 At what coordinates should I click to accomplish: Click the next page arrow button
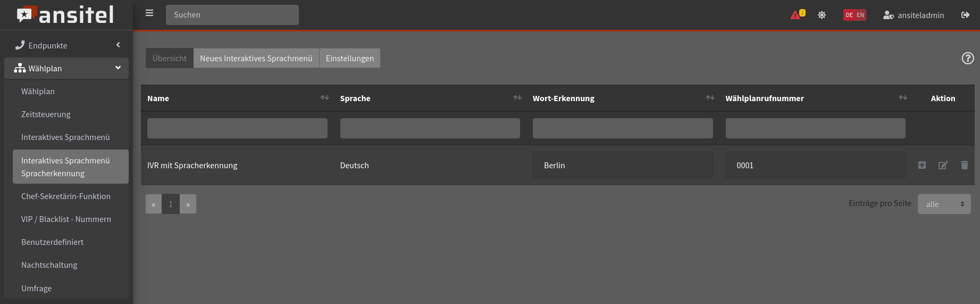click(x=188, y=204)
